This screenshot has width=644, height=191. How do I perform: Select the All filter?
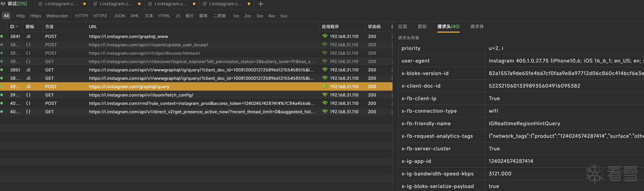click(6, 16)
